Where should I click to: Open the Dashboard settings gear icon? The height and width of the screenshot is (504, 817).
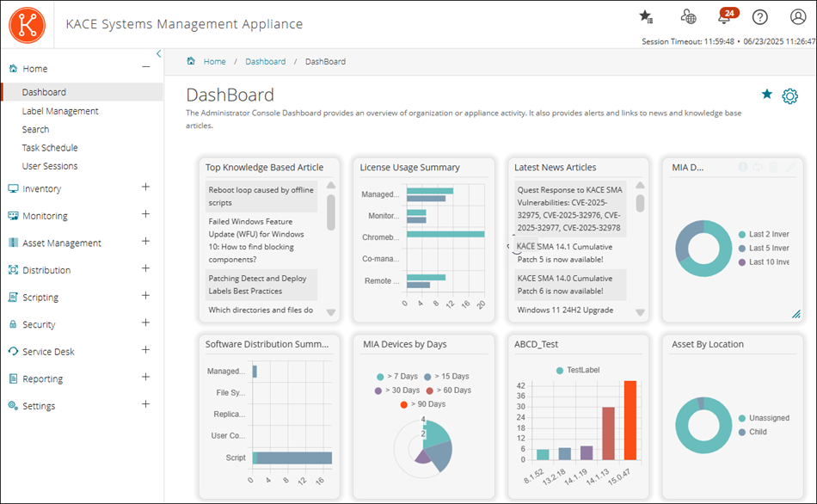789,95
